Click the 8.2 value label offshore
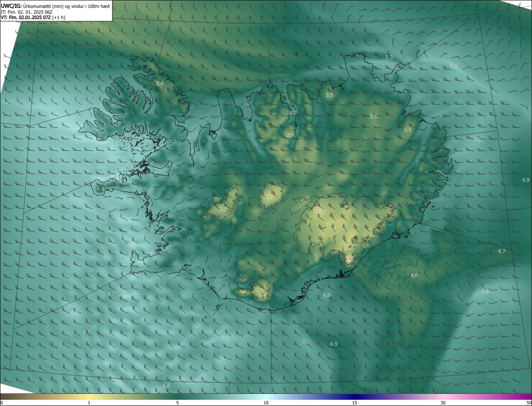This screenshot has width=532, height=406. pyautogui.click(x=74, y=313)
